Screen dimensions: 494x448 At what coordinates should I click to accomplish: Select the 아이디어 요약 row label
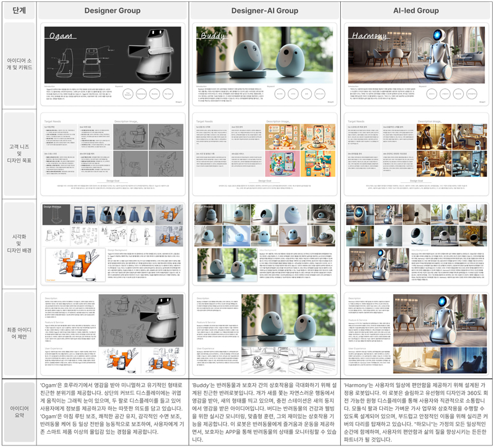(19, 412)
